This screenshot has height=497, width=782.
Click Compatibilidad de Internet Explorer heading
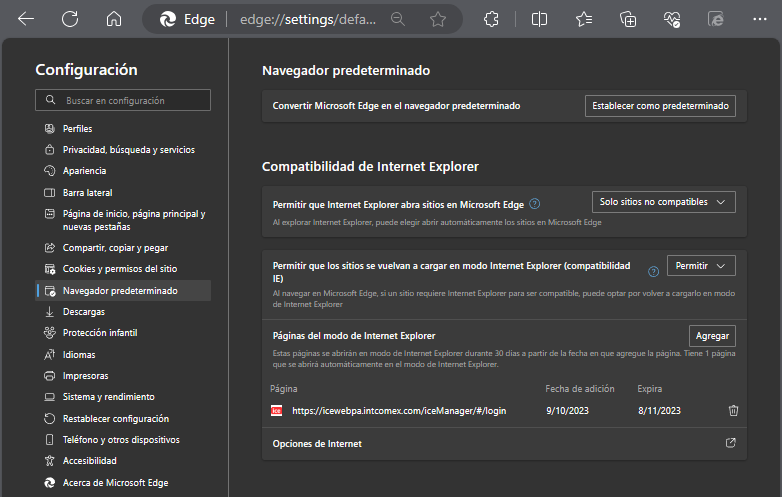coord(370,166)
